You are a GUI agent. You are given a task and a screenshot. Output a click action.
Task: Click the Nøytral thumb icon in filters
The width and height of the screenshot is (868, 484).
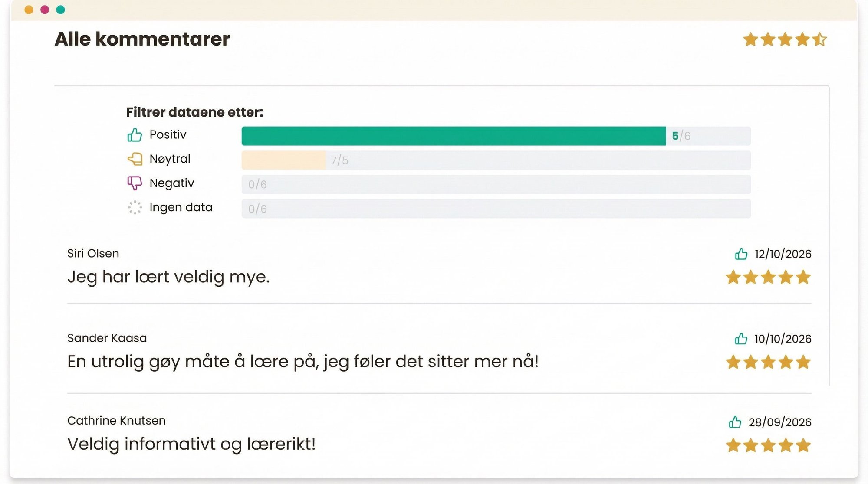(135, 159)
